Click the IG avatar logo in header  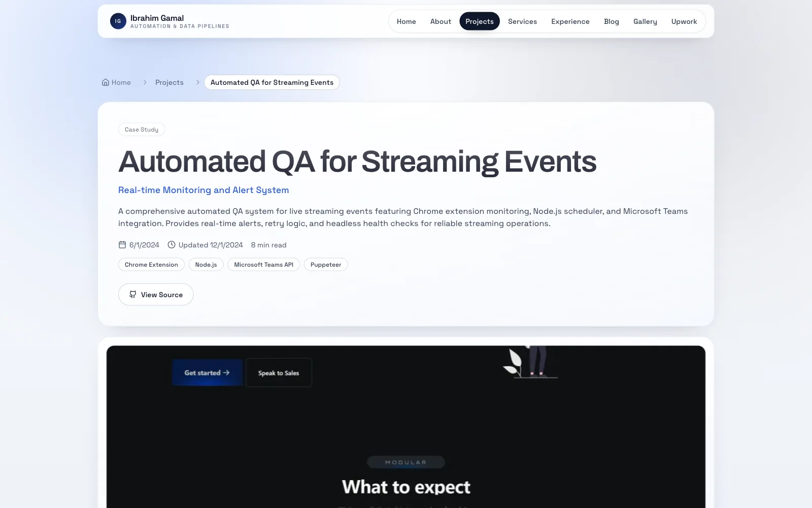click(118, 21)
